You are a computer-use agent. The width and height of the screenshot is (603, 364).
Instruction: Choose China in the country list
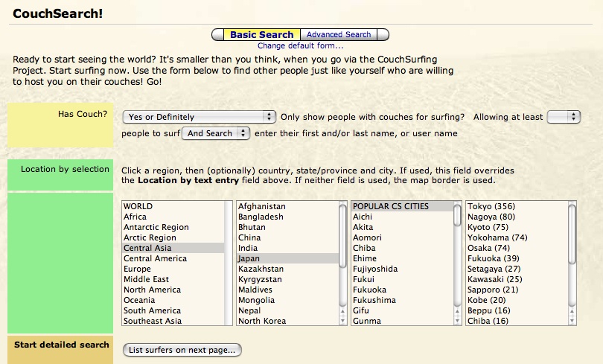tap(288, 237)
